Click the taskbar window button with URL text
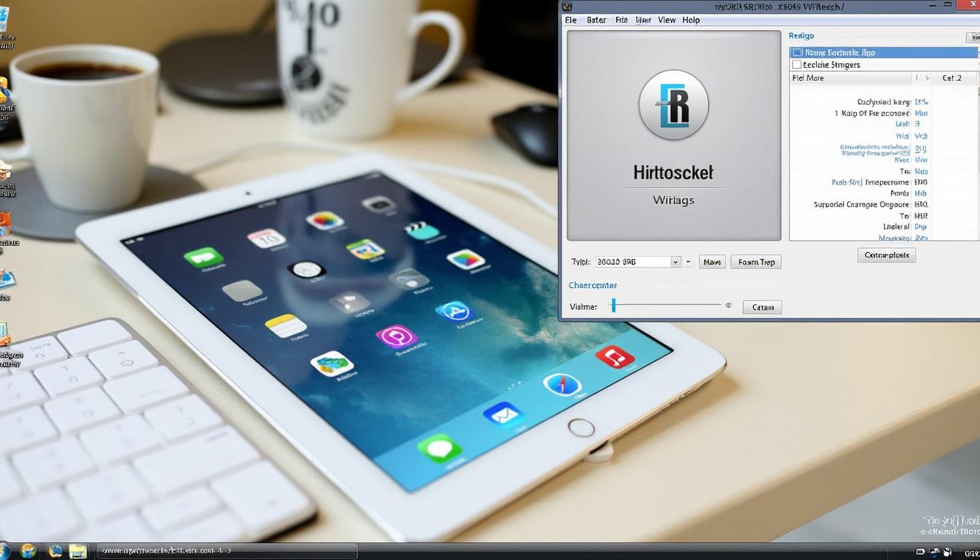 tap(226, 551)
